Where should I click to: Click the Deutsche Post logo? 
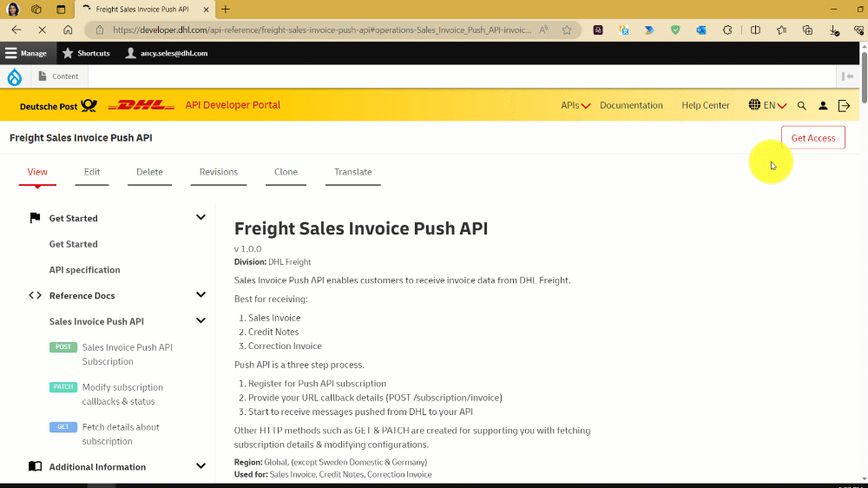[x=58, y=106]
